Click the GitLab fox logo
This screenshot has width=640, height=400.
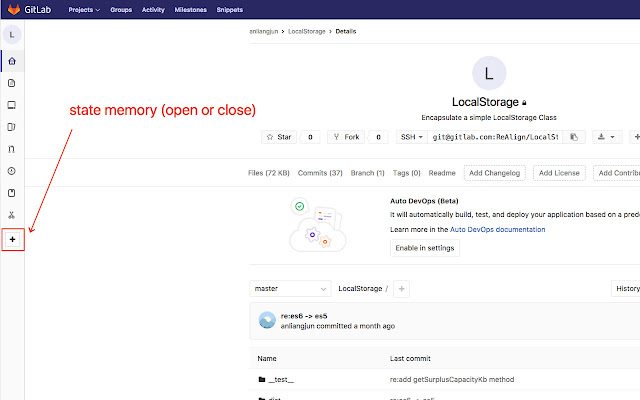pos(14,9)
